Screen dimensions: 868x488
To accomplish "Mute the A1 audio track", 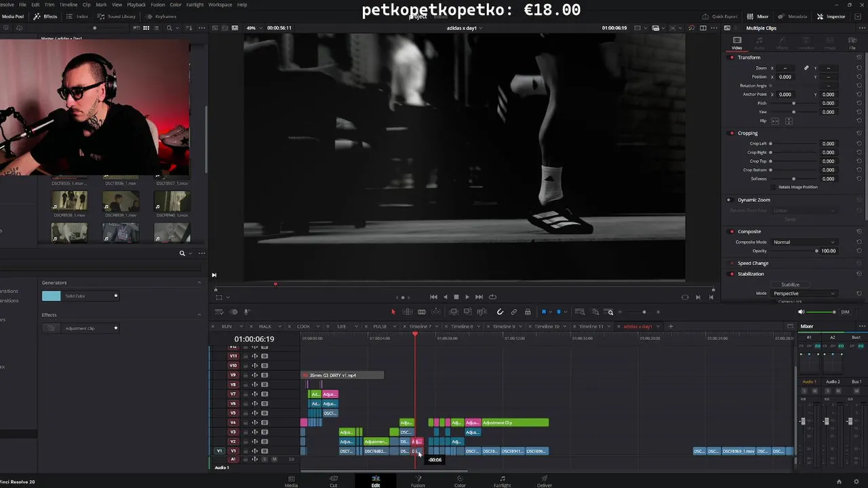I will pyautogui.click(x=274, y=460).
